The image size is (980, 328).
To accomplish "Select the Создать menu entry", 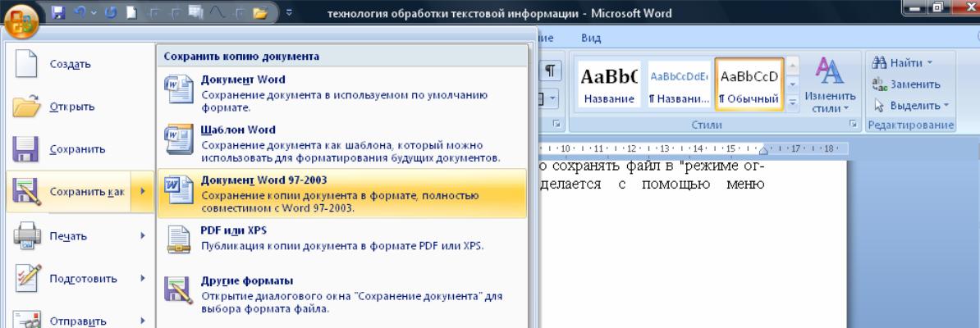I will tap(80, 64).
